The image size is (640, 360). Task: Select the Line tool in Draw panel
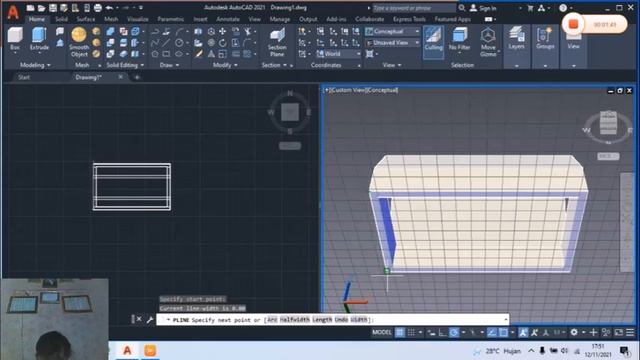coord(166,43)
